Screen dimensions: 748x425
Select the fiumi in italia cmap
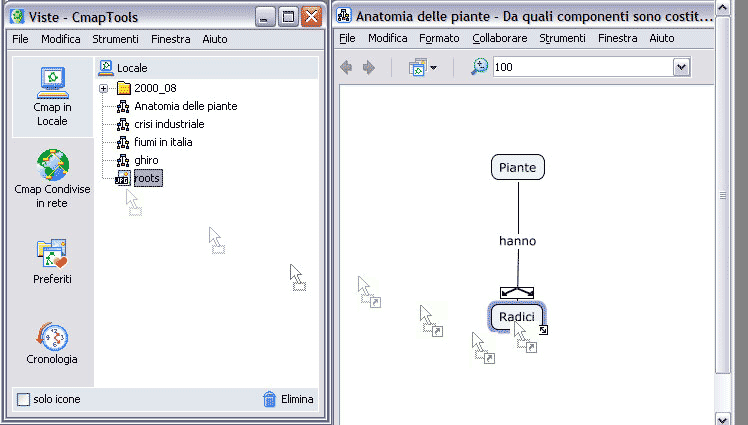163,142
